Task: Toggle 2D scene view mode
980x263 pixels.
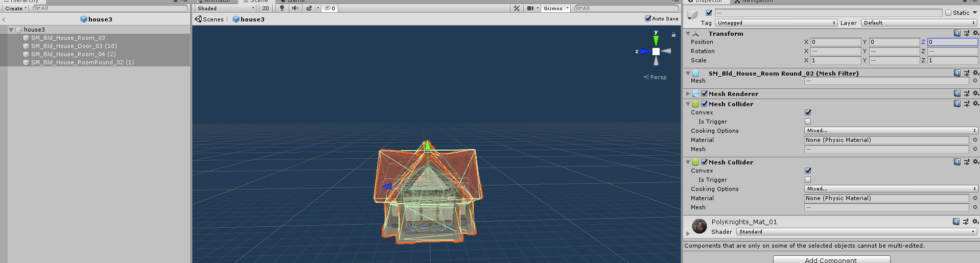Action: coord(266,8)
